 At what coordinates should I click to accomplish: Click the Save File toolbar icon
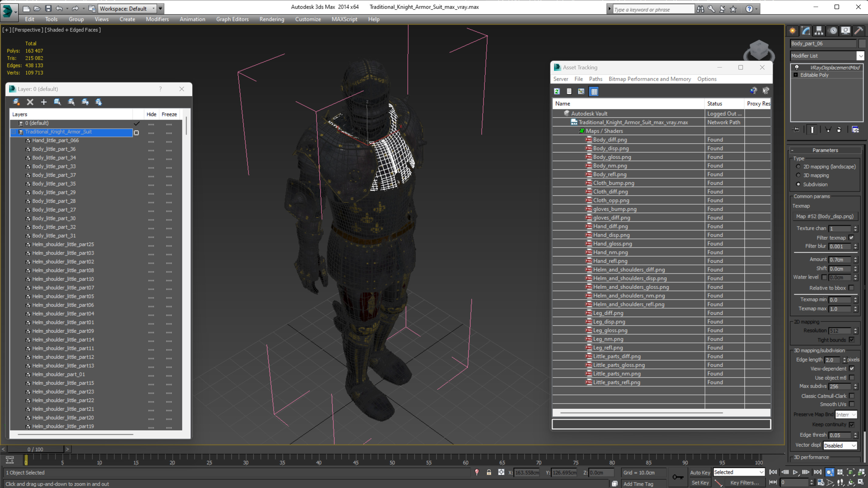(x=48, y=9)
